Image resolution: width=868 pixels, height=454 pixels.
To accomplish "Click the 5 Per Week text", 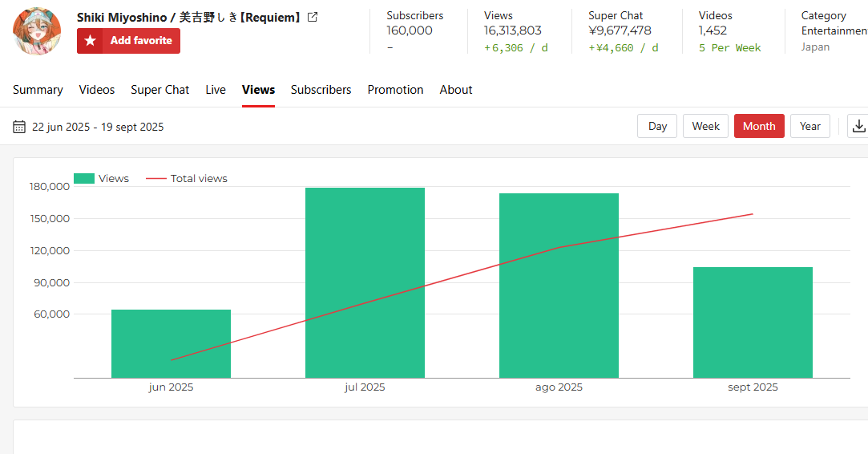I will tap(729, 47).
